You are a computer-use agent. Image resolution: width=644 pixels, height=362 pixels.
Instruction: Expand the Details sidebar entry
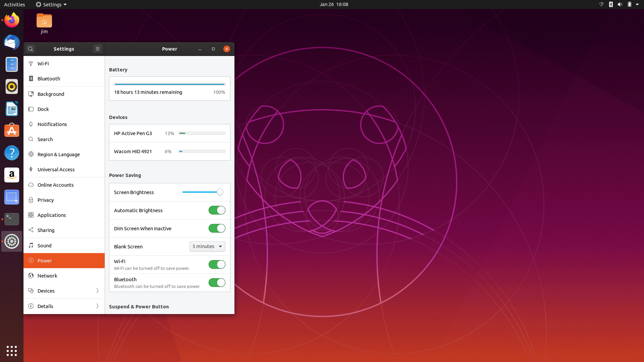64,306
